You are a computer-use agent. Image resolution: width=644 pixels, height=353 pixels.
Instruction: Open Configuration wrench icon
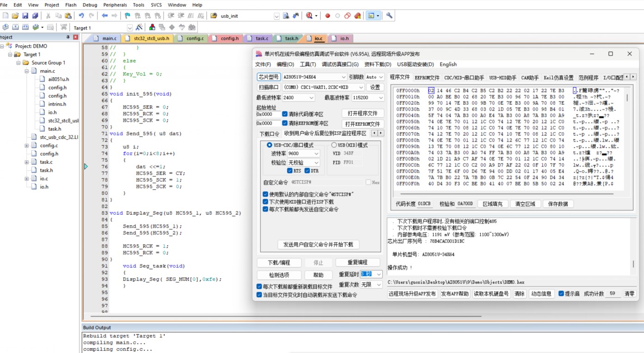(x=389, y=16)
